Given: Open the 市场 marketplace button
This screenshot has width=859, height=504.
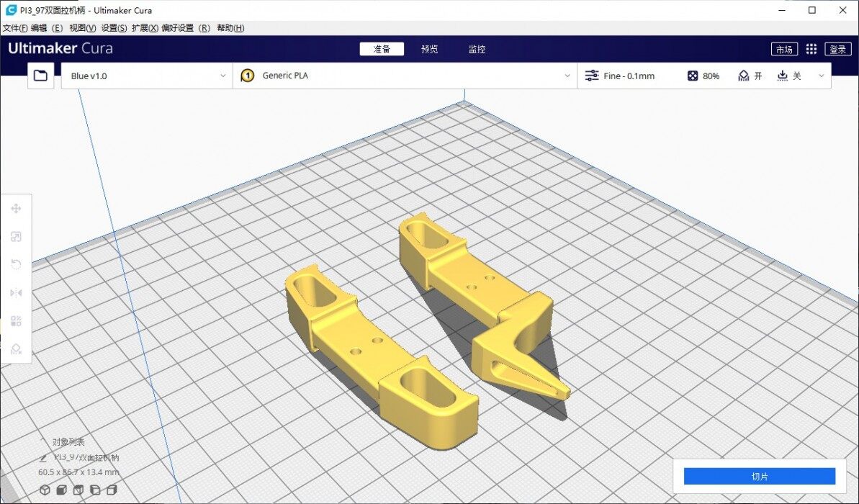Looking at the screenshot, I should tap(784, 49).
